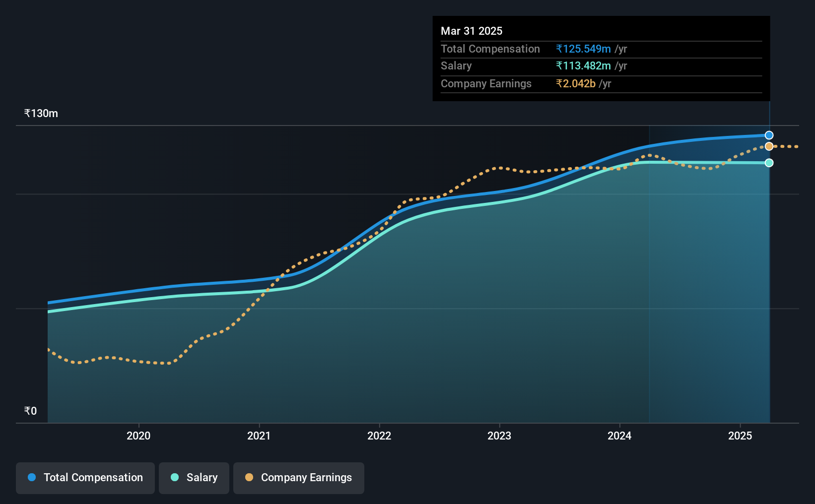
Task: Click the ₹0 y-axis label
Action: [30, 411]
